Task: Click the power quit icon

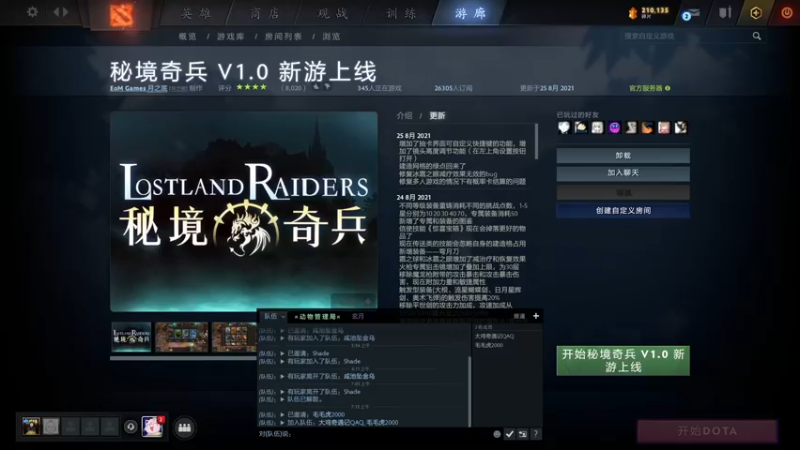Action: pos(787,12)
